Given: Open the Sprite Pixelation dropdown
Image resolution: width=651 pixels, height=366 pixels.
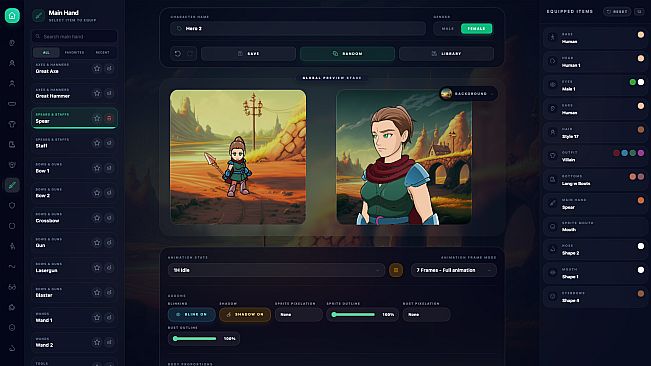Looking at the screenshot, I should pyautogui.click(x=299, y=315).
